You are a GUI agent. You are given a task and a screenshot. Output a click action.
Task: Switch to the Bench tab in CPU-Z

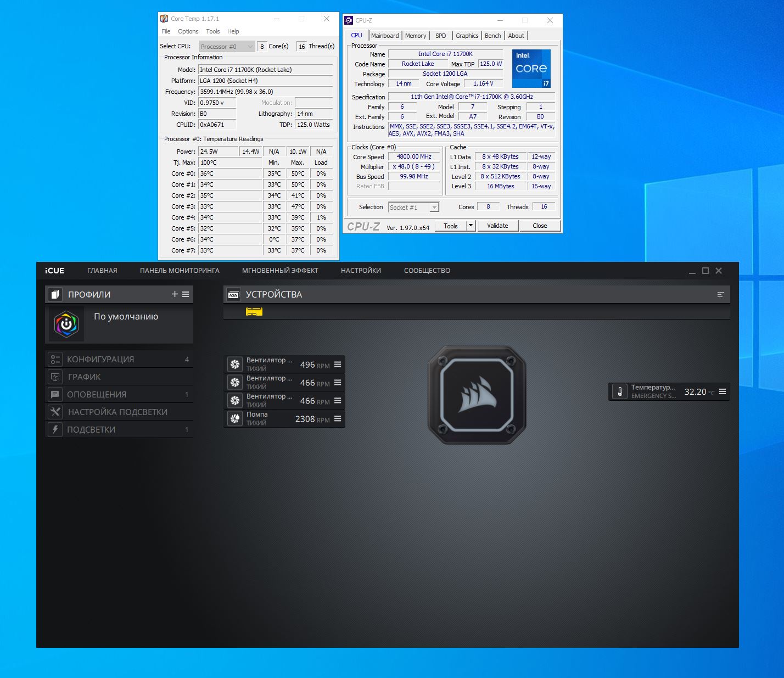click(493, 36)
